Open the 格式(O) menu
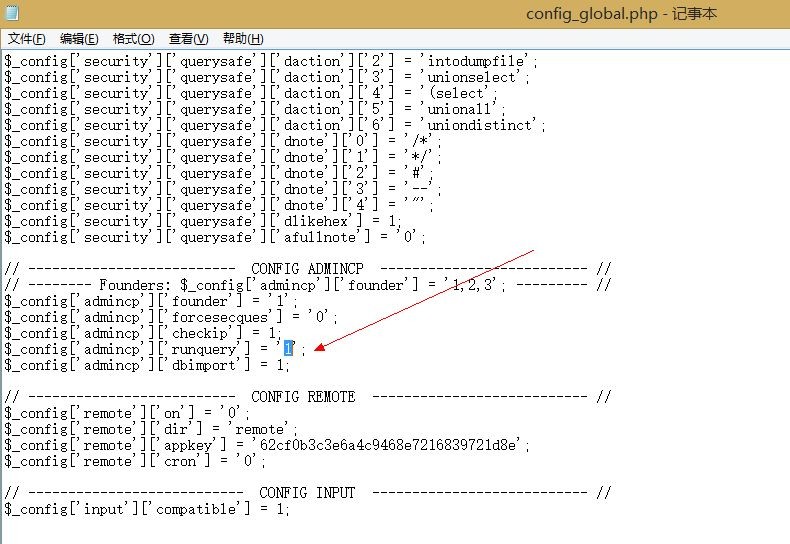 pyautogui.click(x=134, y=39)
